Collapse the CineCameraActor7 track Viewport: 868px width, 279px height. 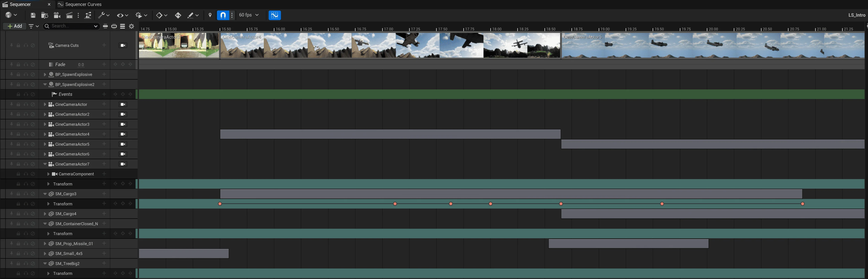(x=45, y=164)
